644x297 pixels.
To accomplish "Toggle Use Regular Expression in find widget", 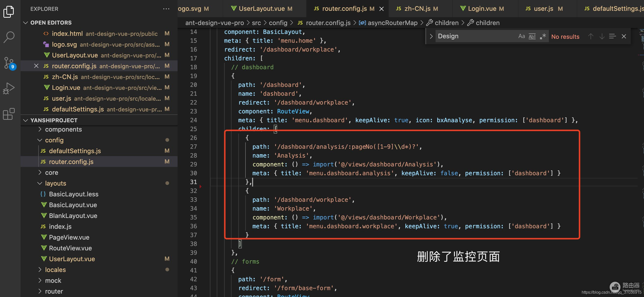I will coord(543,36).
